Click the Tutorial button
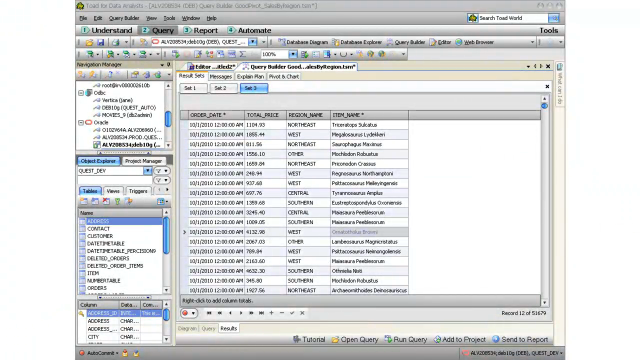Image resolution: width=640 pixels, height=360 pixels. [309, 339]
